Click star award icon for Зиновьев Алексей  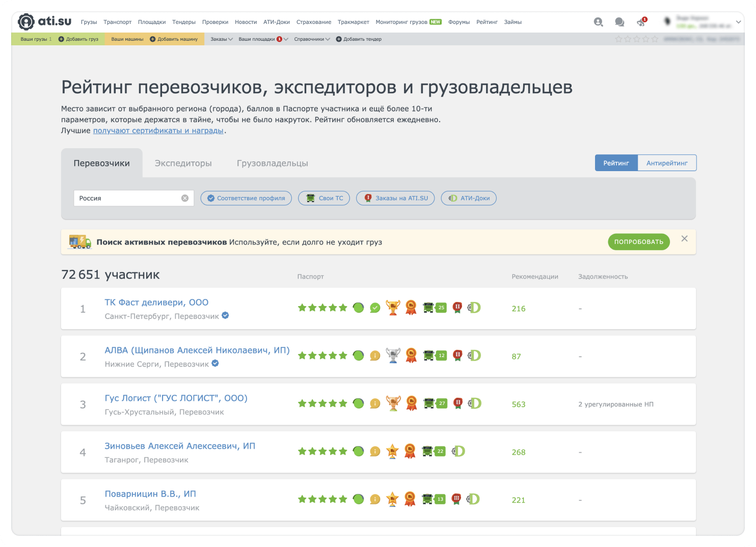coord(392,451)
